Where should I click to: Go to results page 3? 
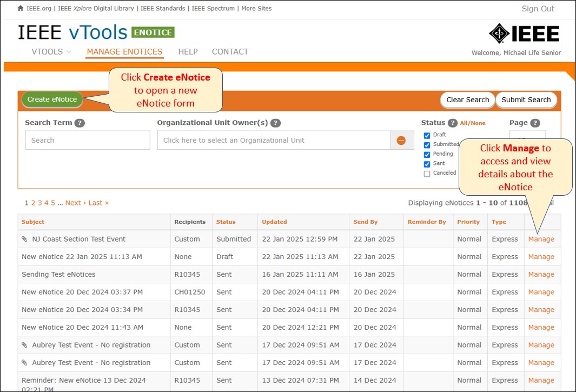(39, 203)
